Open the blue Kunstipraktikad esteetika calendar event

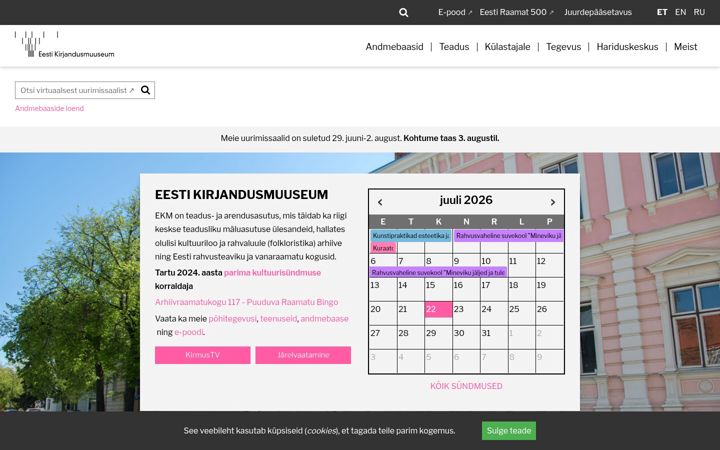point(411,236)
